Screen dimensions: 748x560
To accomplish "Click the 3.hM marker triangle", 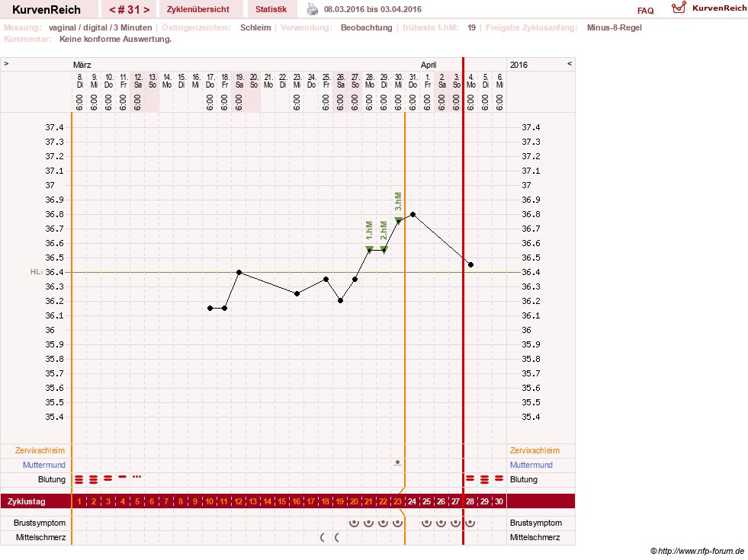I will 398,220.
